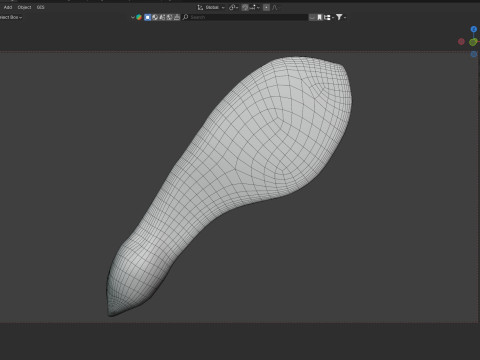This screenshot has height=360, width=480.
Task: Open the GIS menu
Action: (x=40, y=7)
